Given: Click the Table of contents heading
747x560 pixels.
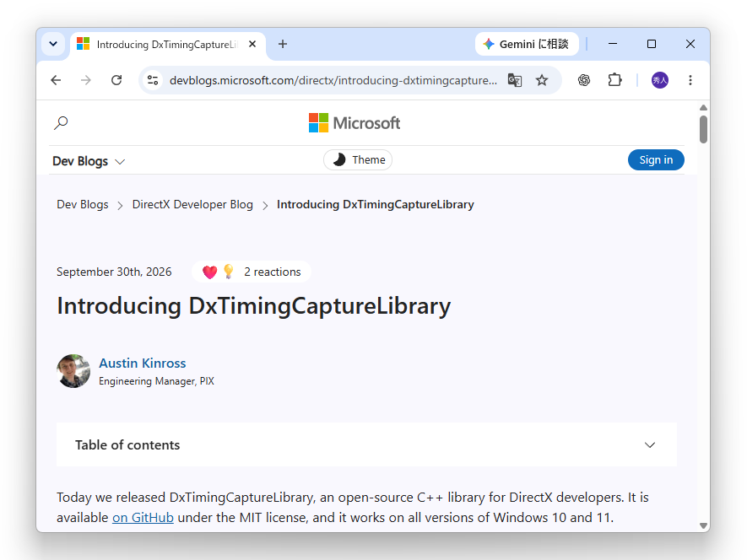Looking at the screenshot, I should 127,444.
